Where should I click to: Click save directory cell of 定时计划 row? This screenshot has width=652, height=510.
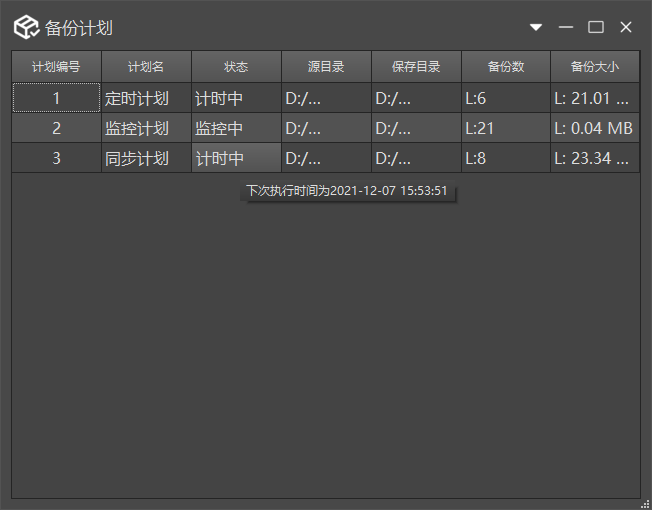tap(416, 98)
